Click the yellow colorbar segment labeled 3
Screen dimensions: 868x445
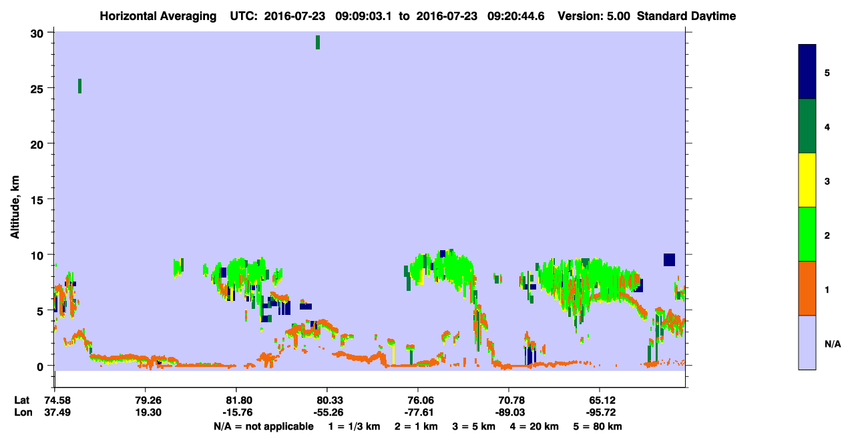[807, 180]
